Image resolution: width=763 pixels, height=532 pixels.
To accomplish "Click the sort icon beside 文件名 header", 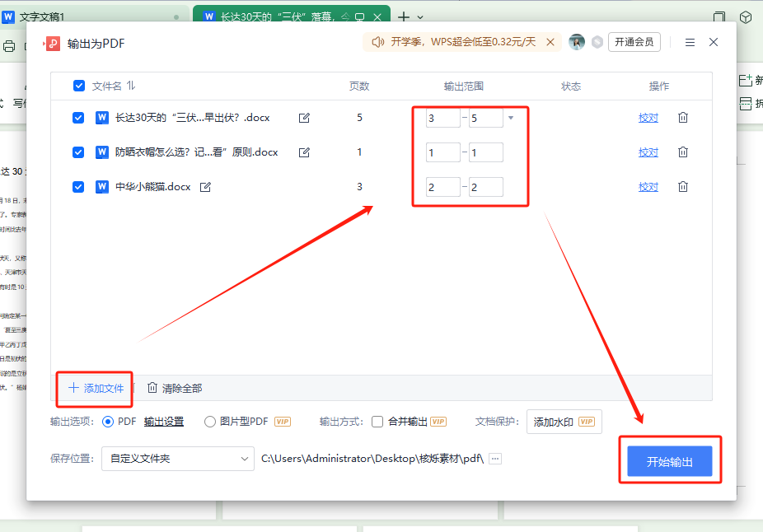I will (130, 86).
